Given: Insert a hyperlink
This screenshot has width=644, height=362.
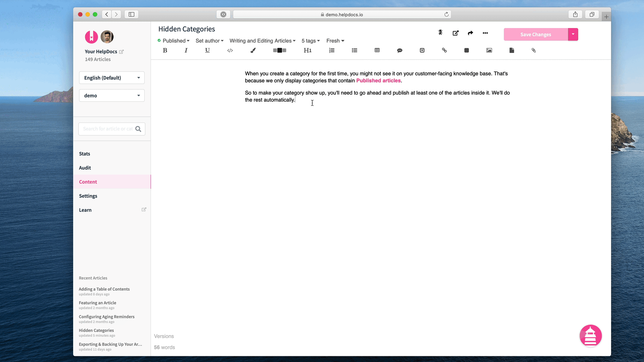Looking at the screenshot, I should [x=444, y=50].
